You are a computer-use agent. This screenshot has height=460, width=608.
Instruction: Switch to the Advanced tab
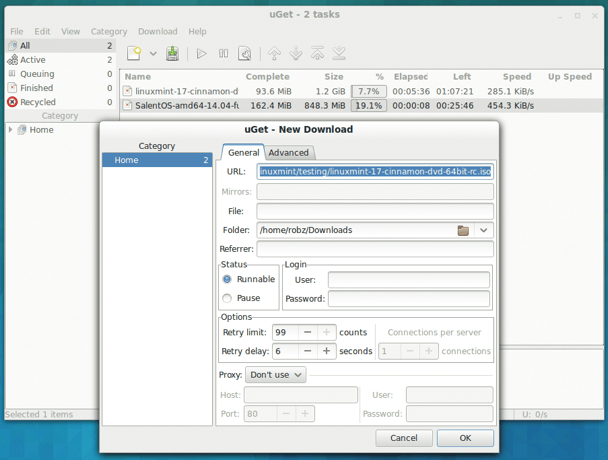288,153
